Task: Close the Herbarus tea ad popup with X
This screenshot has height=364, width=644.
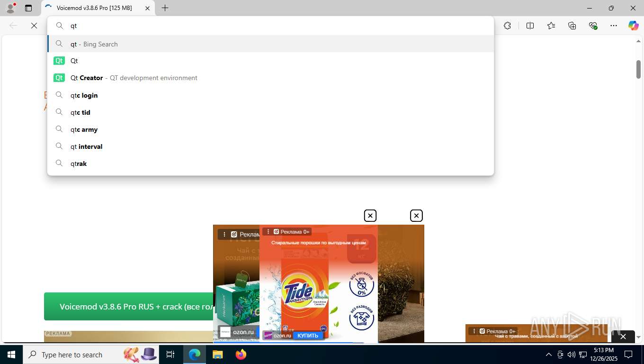Action: [416, 216]
